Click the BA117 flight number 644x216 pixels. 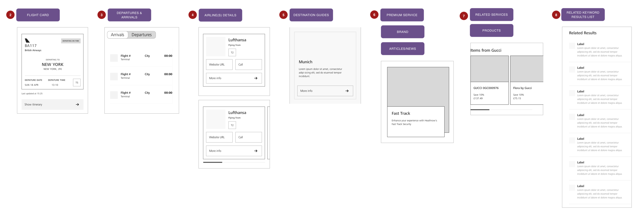[x=31, y=46]
